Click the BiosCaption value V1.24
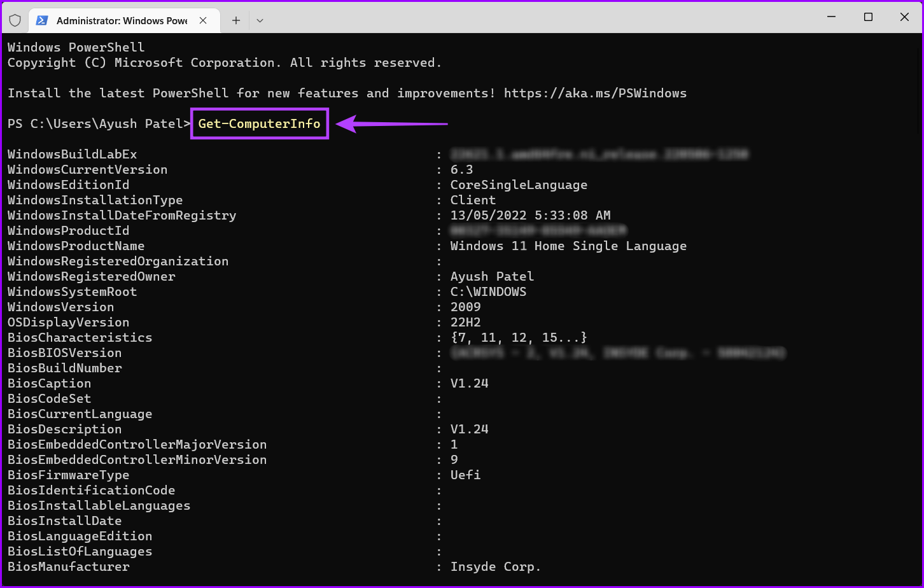The width and height of the screenshot is (924, 588). [469, 383]
